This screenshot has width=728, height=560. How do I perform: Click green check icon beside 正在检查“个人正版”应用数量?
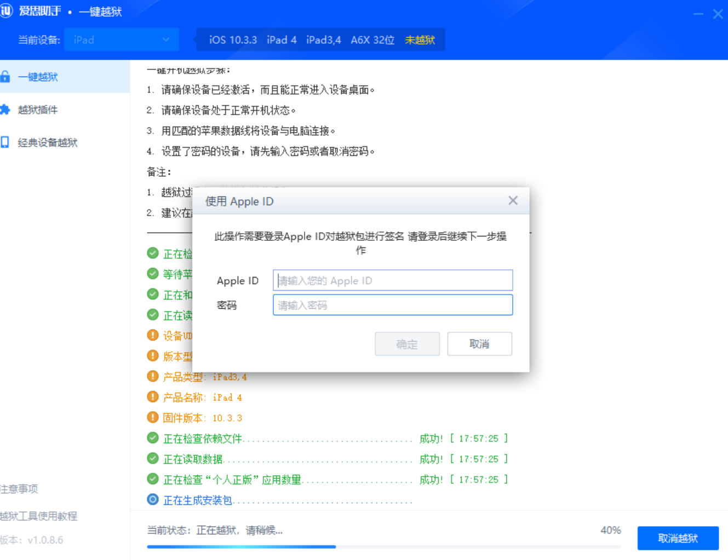(153, 479)
